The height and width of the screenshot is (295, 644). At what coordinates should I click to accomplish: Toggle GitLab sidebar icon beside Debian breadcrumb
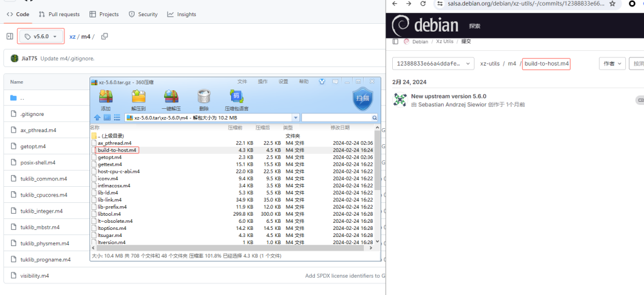395,41
